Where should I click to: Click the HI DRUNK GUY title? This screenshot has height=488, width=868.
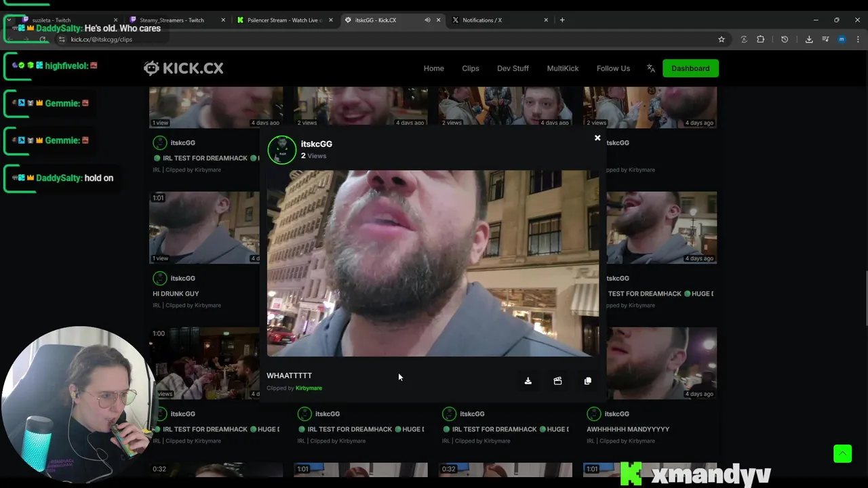[176, 293]
